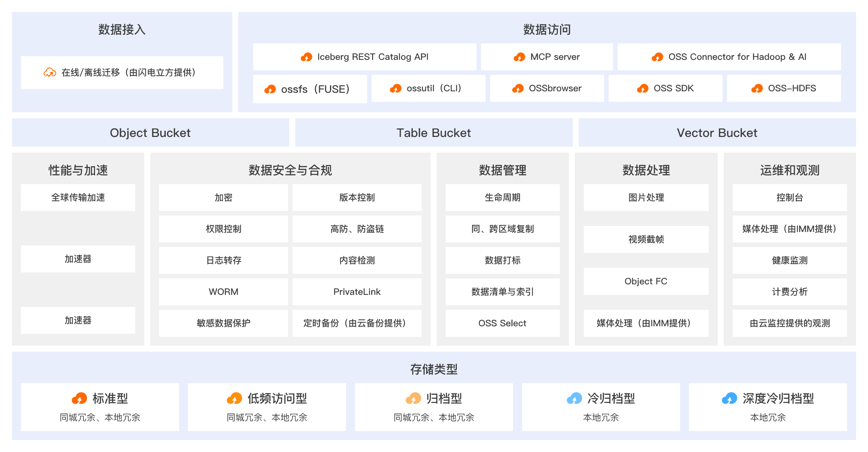Click the 数据清单与索引 box
The height and width of the screenshot is (452, 868).
click(502, 292)
